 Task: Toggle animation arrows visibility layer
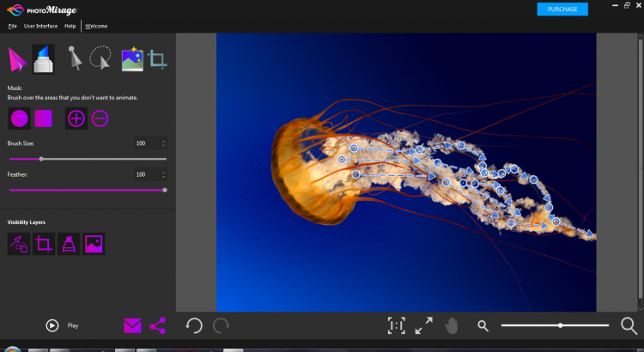point(19,244)
